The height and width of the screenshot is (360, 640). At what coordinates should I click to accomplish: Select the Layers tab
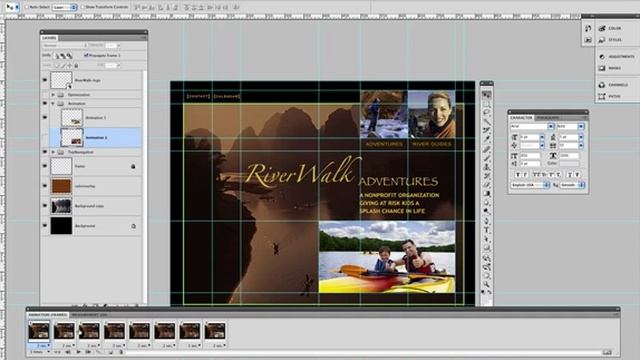click(x=49, y=38)
